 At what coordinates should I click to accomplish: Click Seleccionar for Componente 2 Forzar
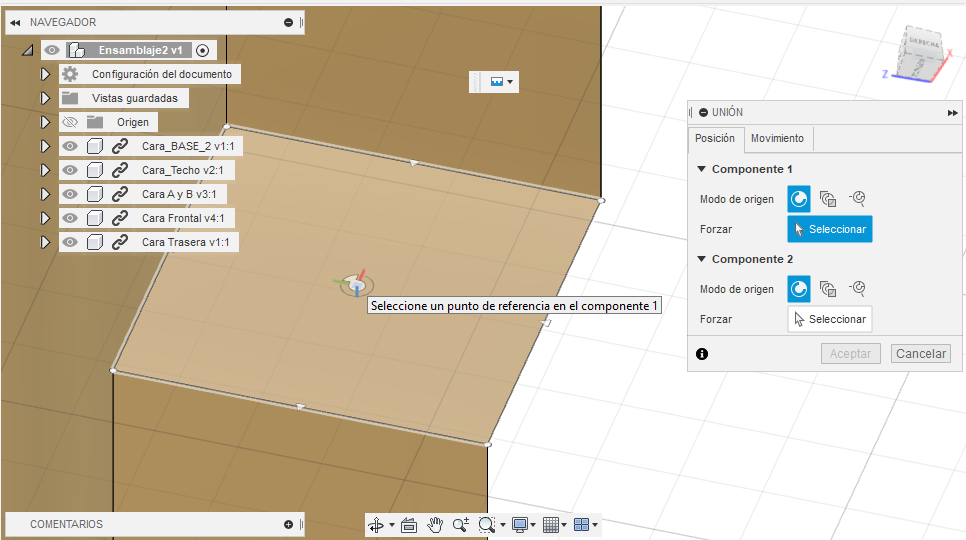[830, 319]
